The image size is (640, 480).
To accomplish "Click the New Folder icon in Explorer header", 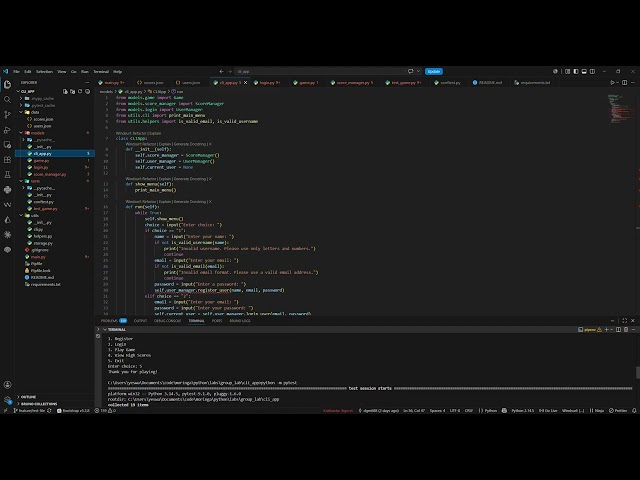I will point(73,91).
